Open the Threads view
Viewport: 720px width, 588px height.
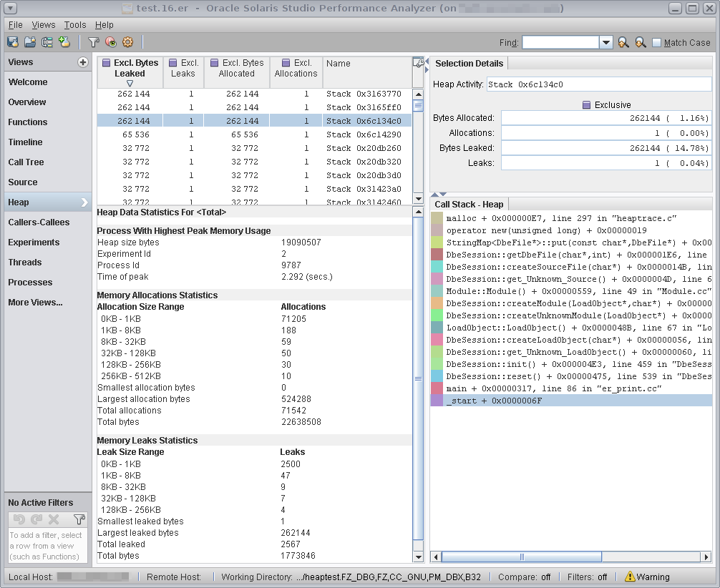(48, 262)
